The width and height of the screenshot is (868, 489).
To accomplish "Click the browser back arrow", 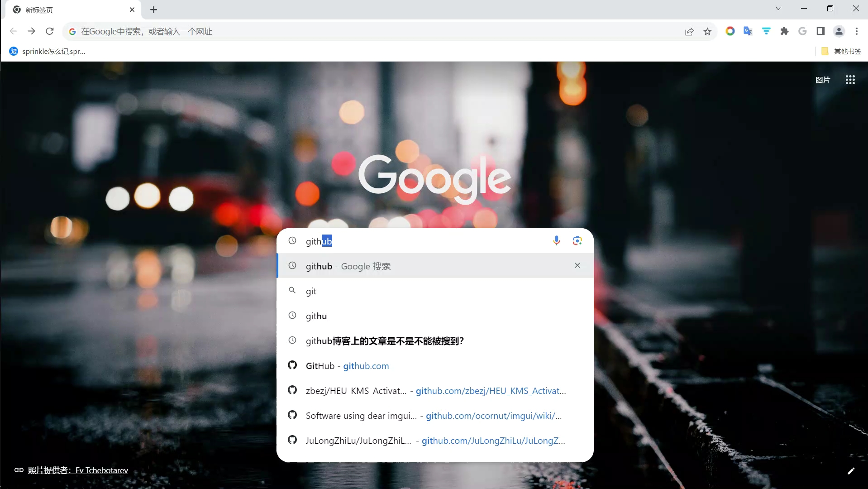I will 13,31.
